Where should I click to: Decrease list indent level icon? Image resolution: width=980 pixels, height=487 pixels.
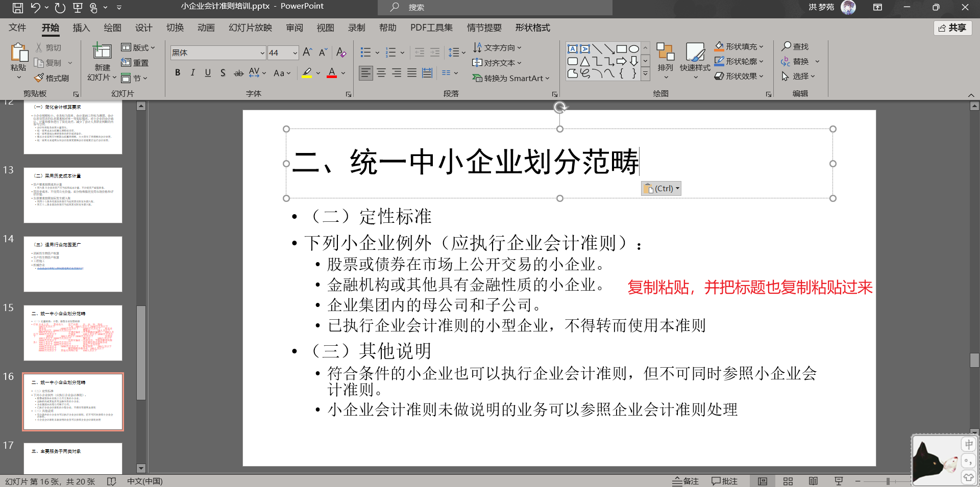coord(420,53)
